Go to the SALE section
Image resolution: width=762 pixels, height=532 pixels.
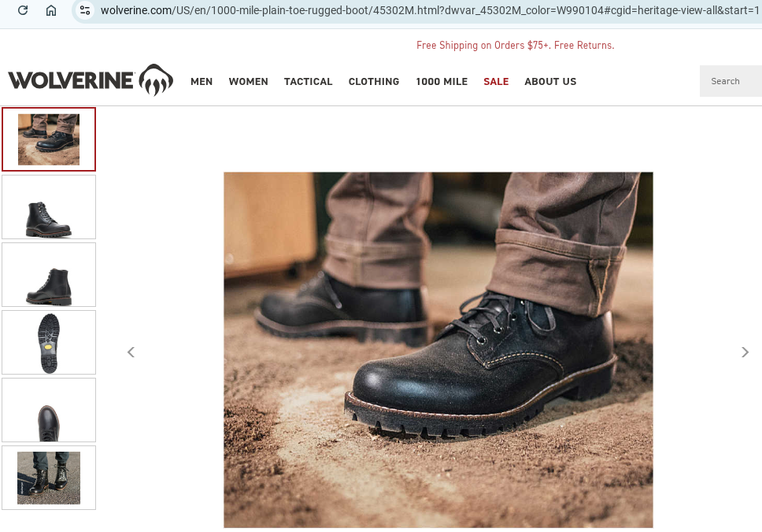click(x=496, y=82)
